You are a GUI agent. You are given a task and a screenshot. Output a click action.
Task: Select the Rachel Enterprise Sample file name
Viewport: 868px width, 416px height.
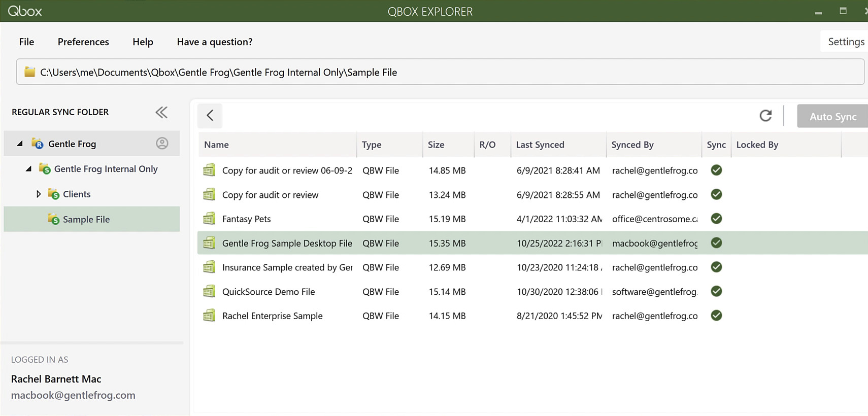click(272, 316)
